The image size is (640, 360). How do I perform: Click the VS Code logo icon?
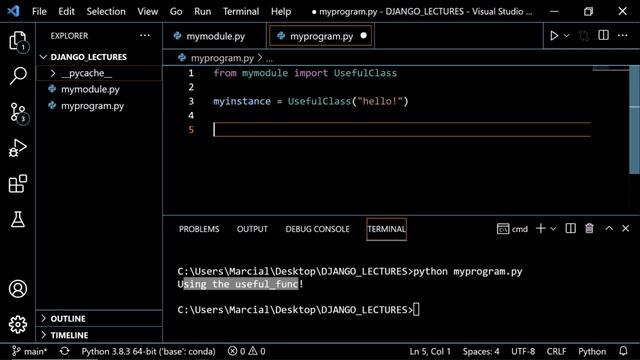[x=13, y=11]
